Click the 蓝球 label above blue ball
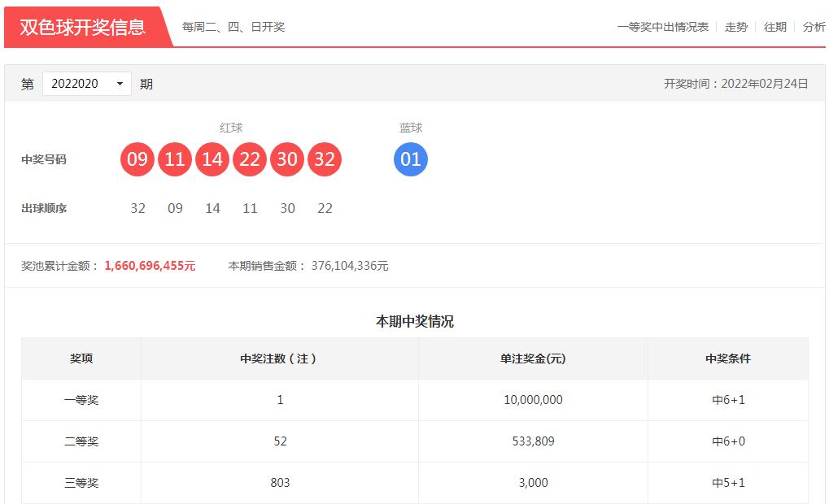 [411, 128]
